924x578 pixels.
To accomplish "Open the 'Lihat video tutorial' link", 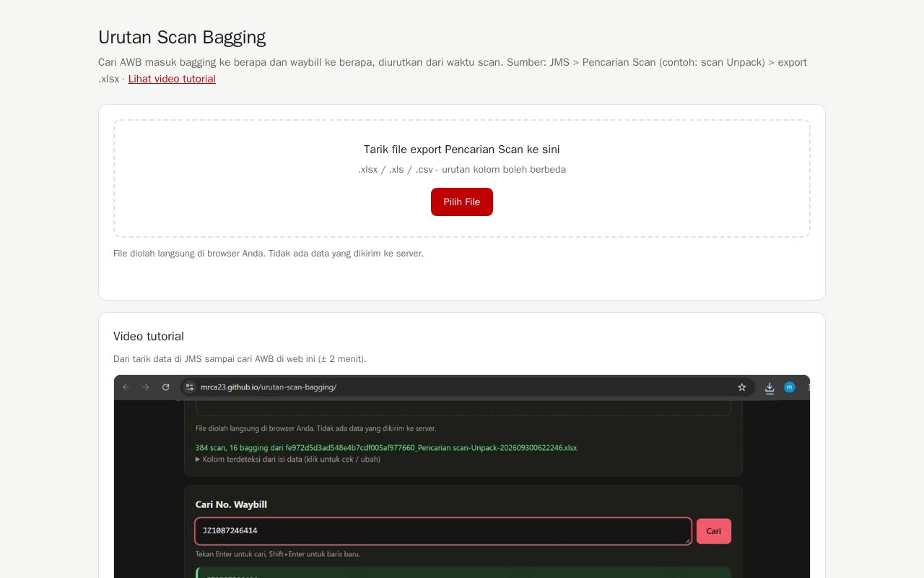I will point(172,79).
